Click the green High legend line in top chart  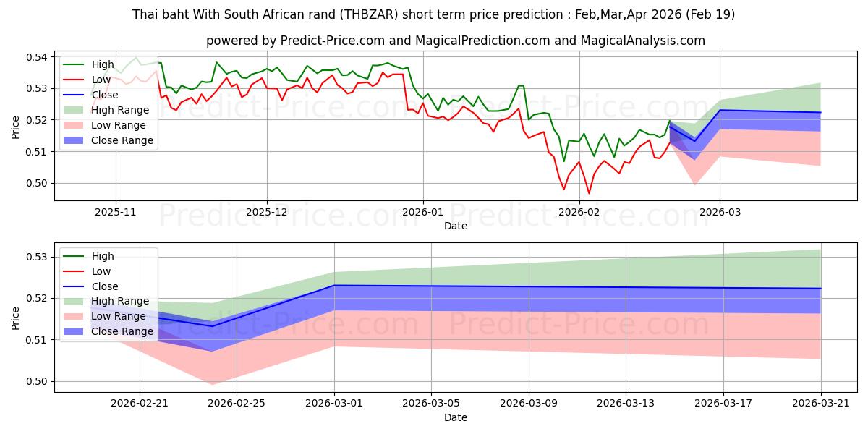click(75, 64)
